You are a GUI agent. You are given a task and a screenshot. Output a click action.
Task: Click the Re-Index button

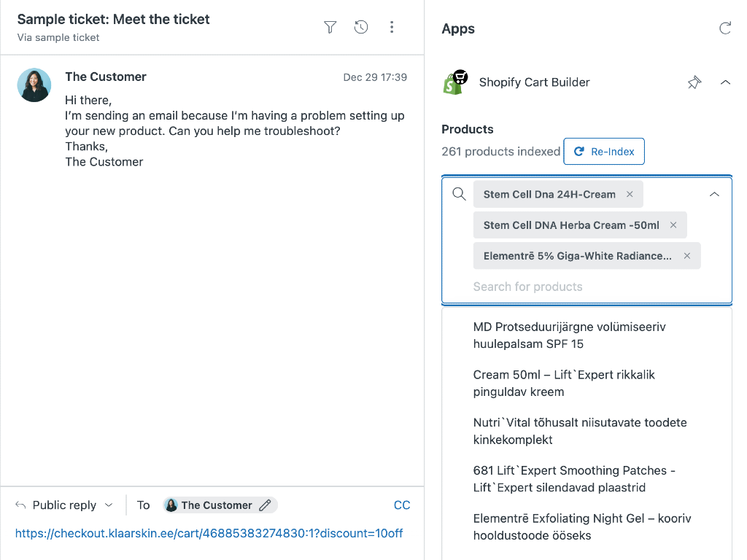pyautogui.click(x=604, y=152)
